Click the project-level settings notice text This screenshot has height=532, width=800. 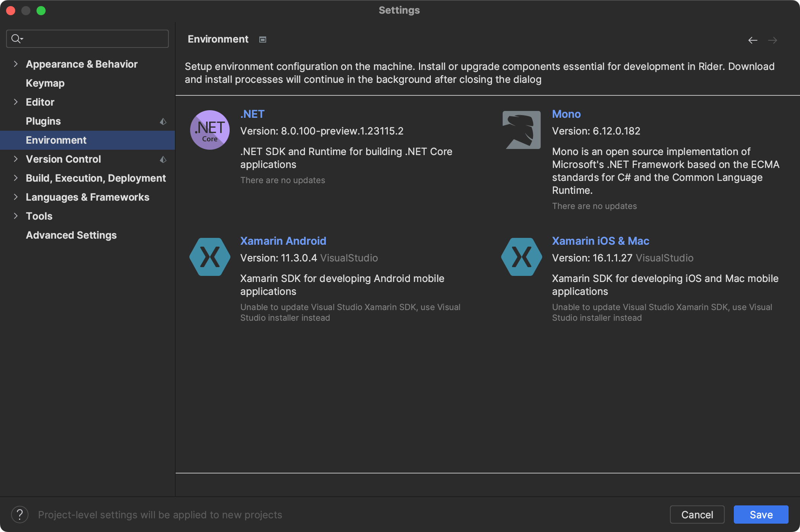[160, 515]
